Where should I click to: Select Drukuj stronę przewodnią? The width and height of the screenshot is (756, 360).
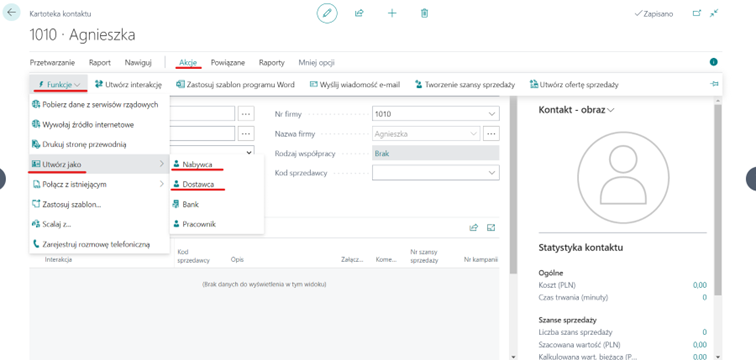tap(99, 144)
